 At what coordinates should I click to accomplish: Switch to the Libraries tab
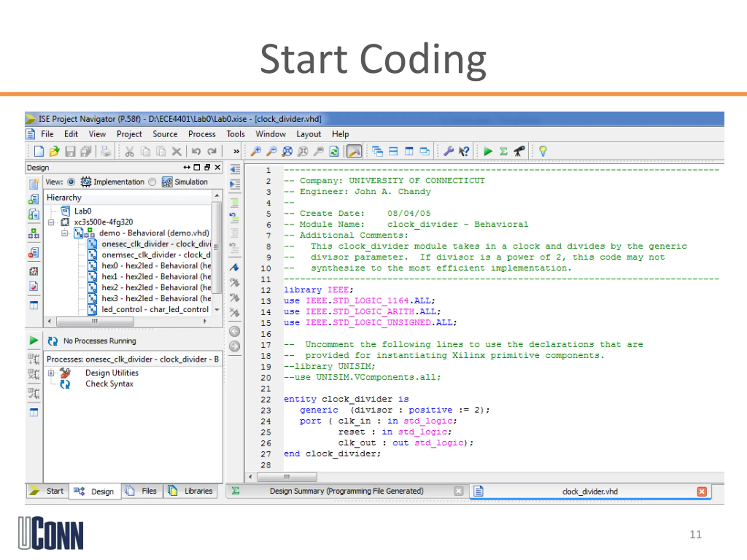(191, 491)
